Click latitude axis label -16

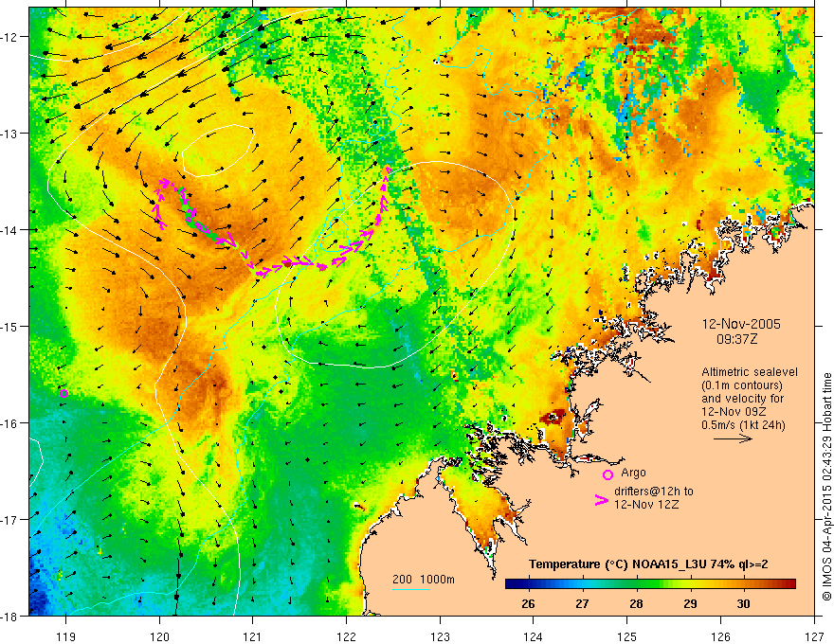click(10, 423)
